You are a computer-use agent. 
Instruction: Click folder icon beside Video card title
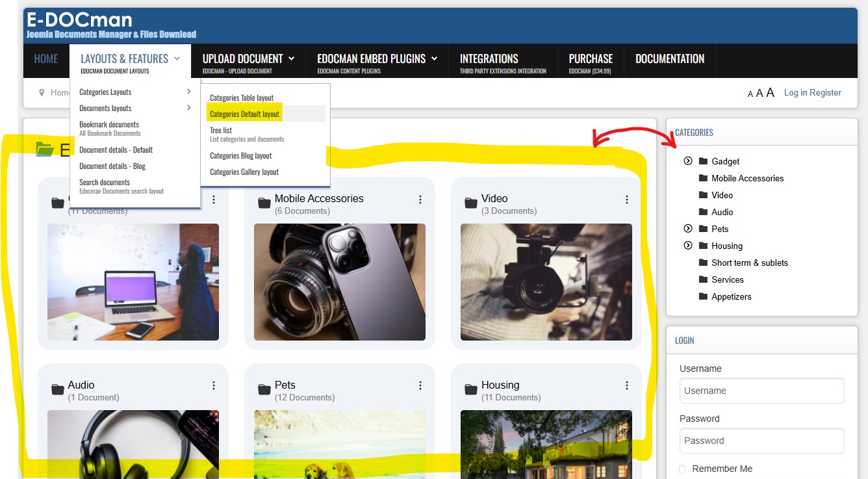pos(471,203)
